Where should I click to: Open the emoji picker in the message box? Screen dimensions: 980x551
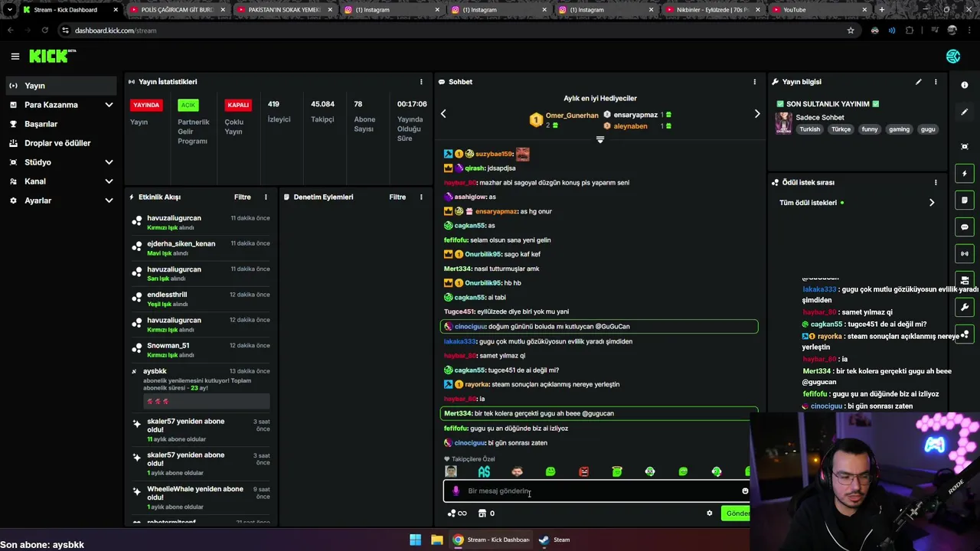745,491
